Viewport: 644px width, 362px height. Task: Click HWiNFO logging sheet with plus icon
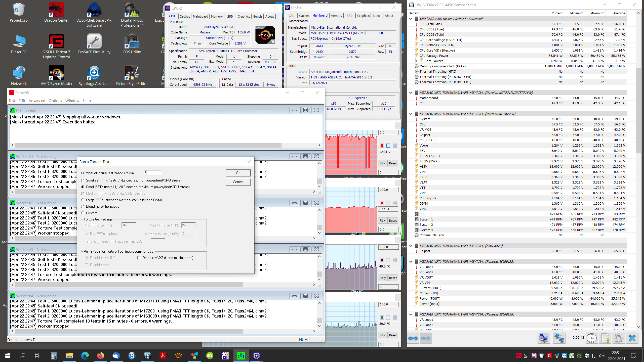[606, 338]
